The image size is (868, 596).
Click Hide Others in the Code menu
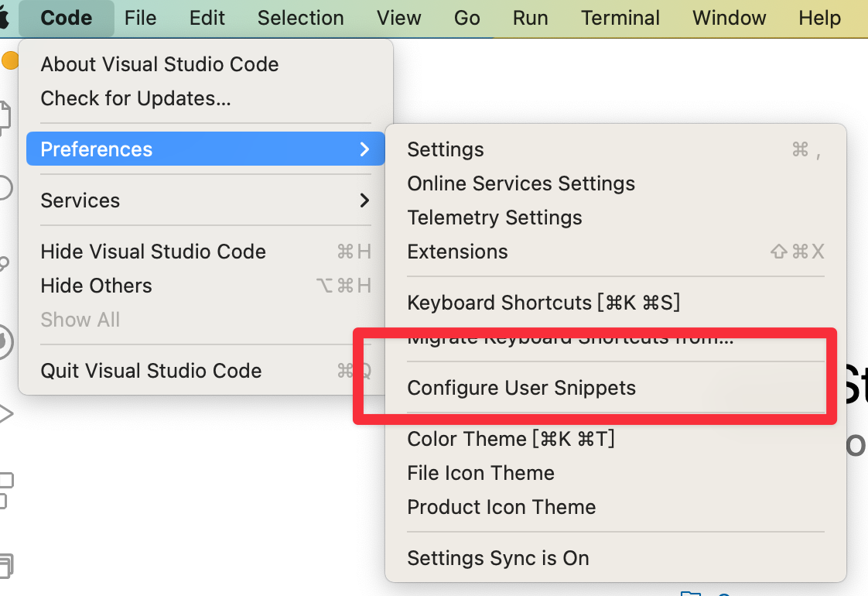tap(96, 286)
